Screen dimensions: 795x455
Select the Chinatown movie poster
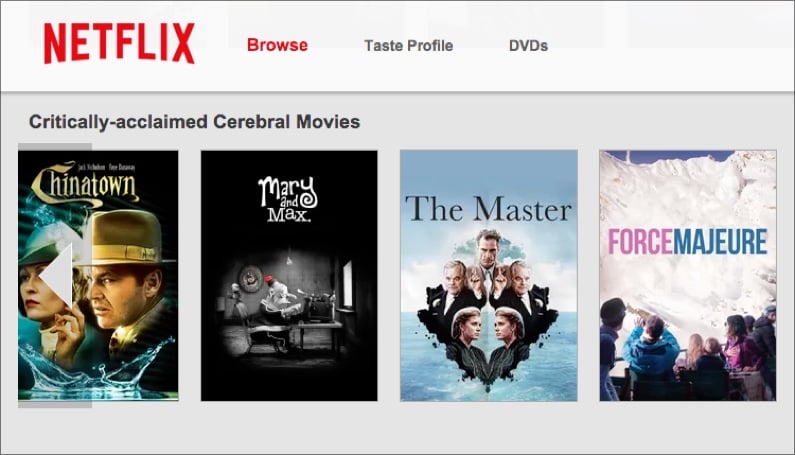point(98,275)
